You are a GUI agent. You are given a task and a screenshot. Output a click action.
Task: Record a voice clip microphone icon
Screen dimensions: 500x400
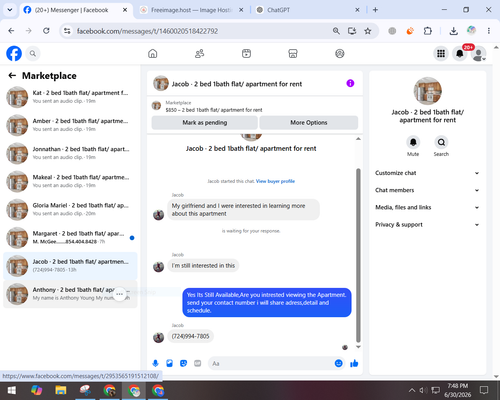click(x=155, y=363)
